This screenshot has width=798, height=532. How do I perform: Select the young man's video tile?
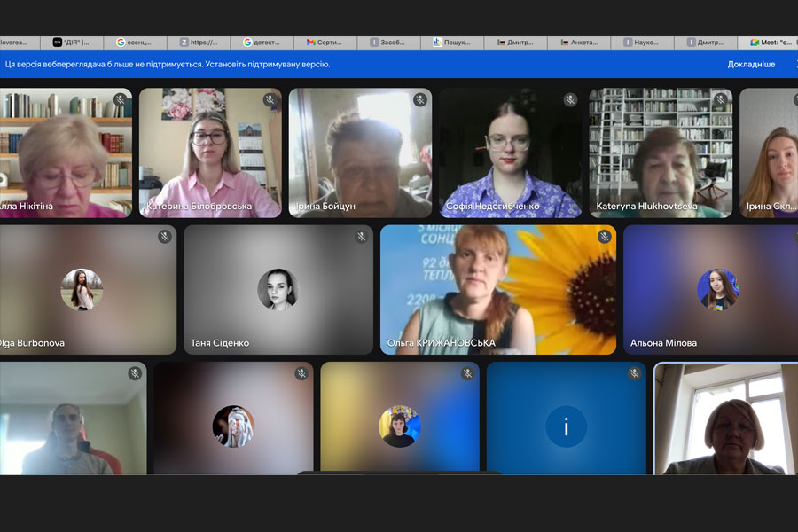[x=74, y=419]
